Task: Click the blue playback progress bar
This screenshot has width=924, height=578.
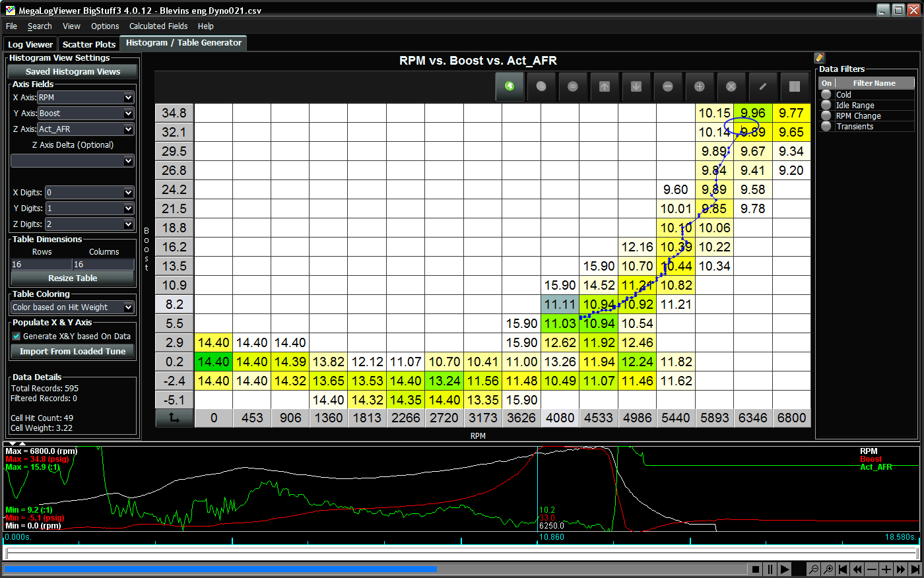Action: click(x=220, y=569)
